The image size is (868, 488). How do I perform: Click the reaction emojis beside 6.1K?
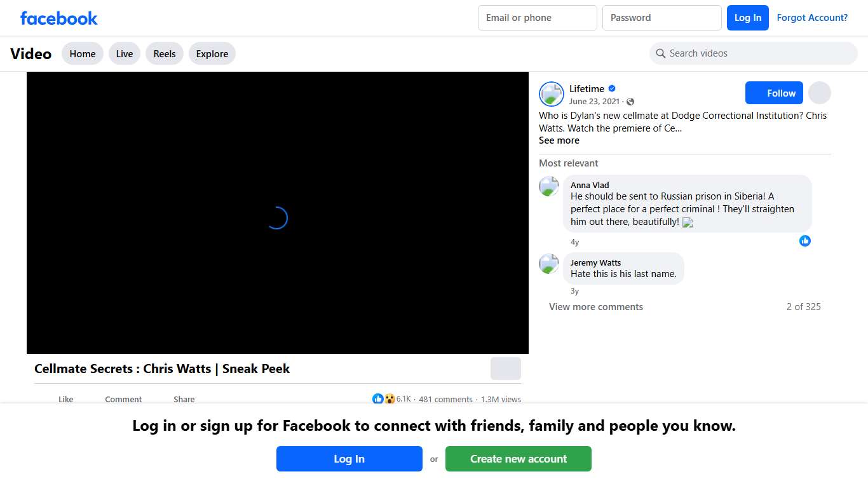point(384,399)
